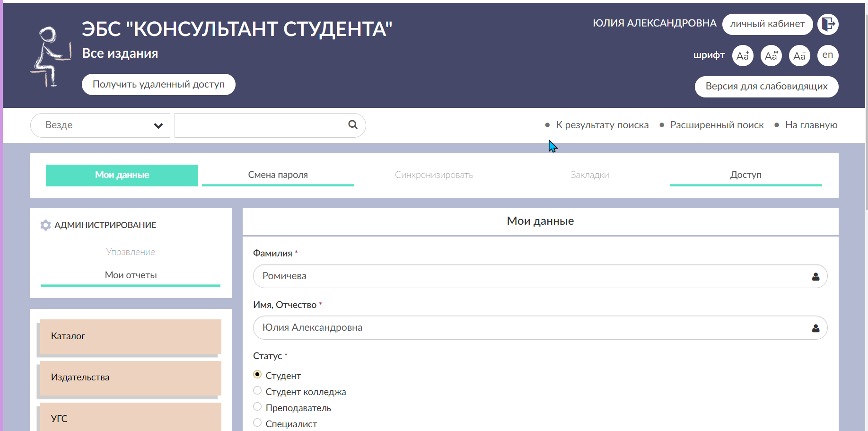This screenshot has height=431, width=868.
Task: Switch to the Смена пароля tab
Action: click(x=278, y=175)
